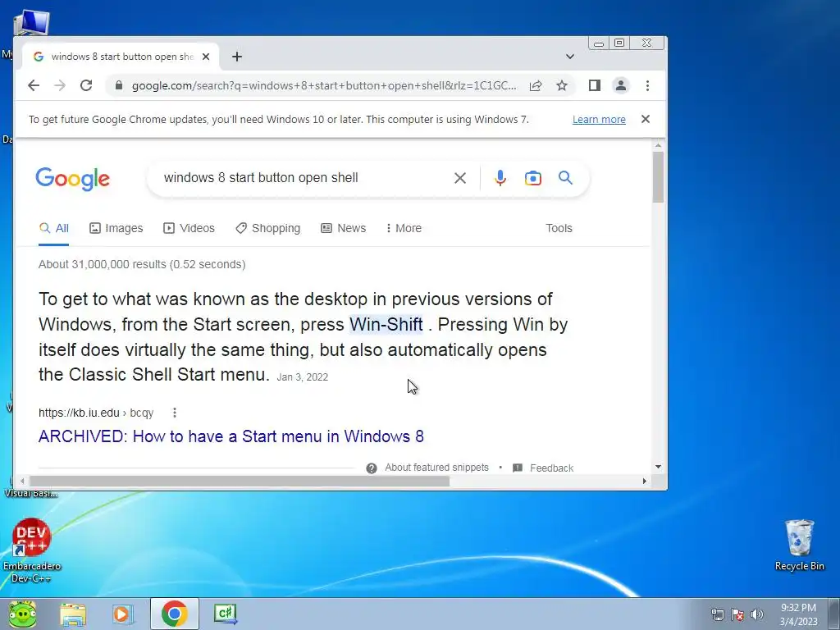The width and height of the screenshot is (840, 630).
Task: Open a new tab with the plus button
Action: click(237, 57)
